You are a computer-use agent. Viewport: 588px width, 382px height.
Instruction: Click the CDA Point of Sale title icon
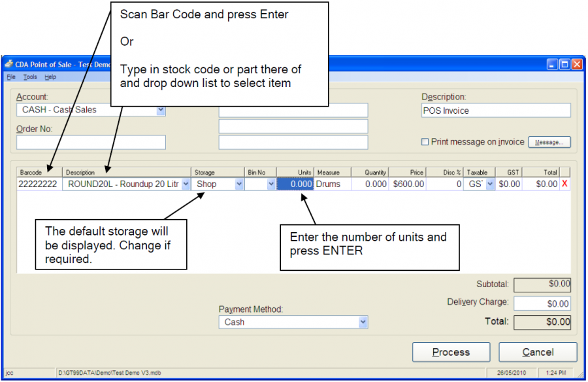pyautogui.click(x=9, y=64)
